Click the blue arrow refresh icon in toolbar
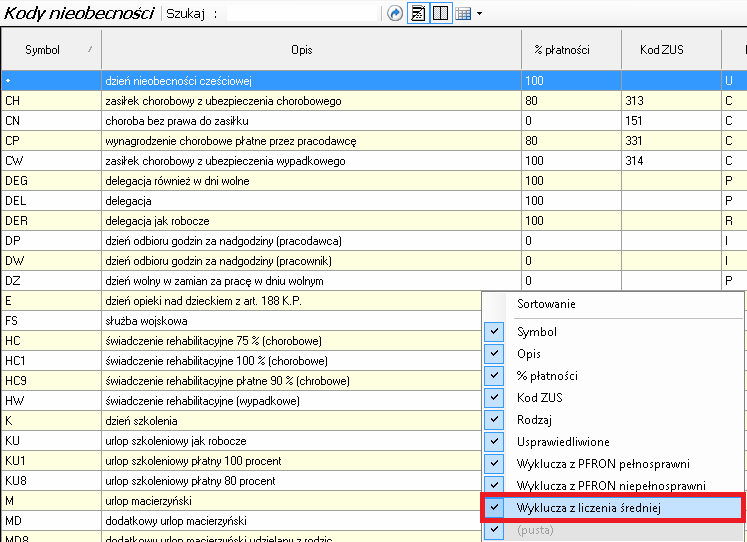 [394, 13]
